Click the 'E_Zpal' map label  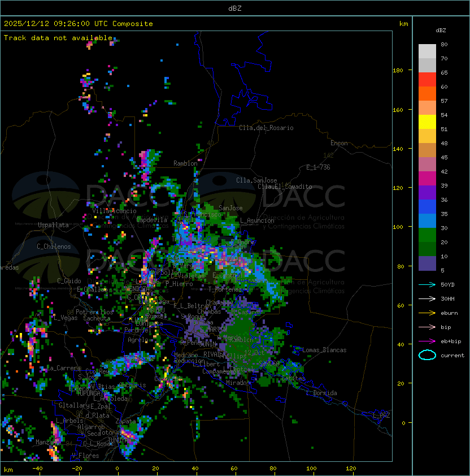[101, 406]
